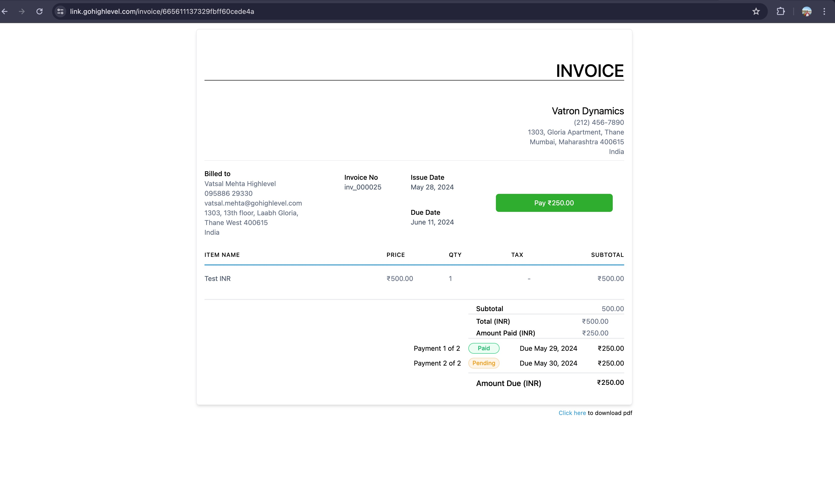Screen dimensions: 835x504
Task: Open Chrome three-dot menu
Action: [x=824, y=11]
